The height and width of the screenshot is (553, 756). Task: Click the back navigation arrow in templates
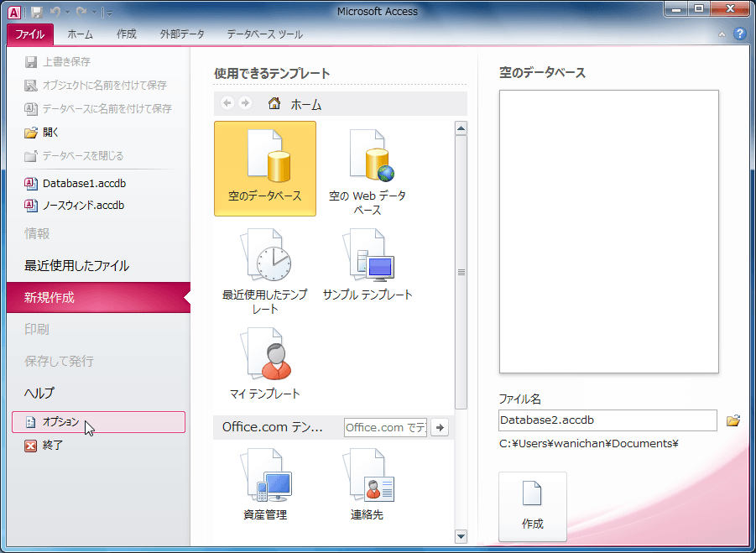click(227, 103)
